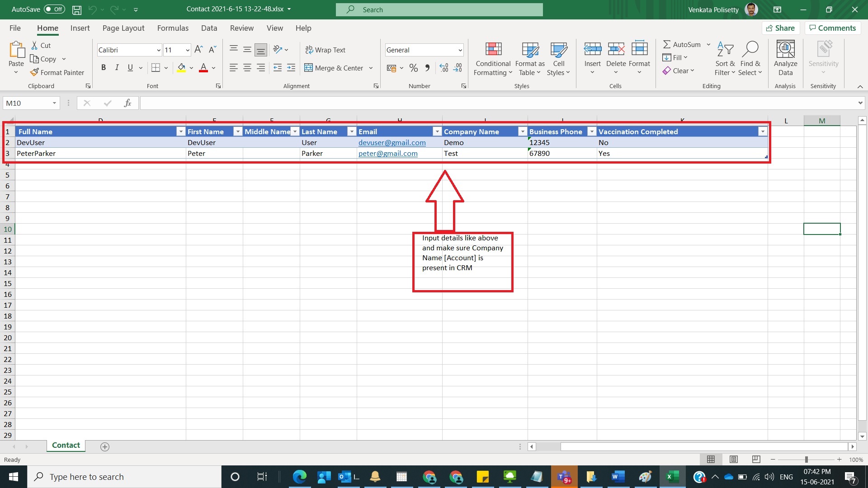Screen dimensions: 868x488
Task: Click the Share button
Action: point(781,28)
